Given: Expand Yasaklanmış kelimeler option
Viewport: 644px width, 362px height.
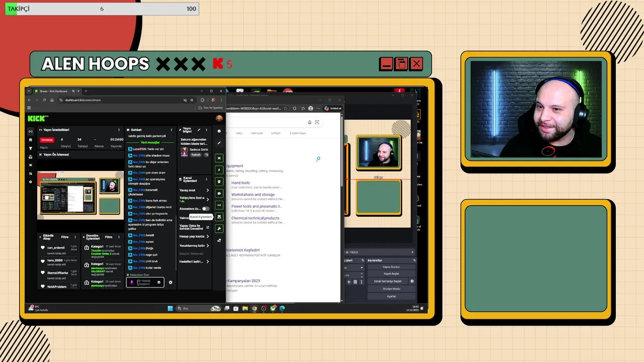Looking at the screenshot, I should [x=194, y=246].
